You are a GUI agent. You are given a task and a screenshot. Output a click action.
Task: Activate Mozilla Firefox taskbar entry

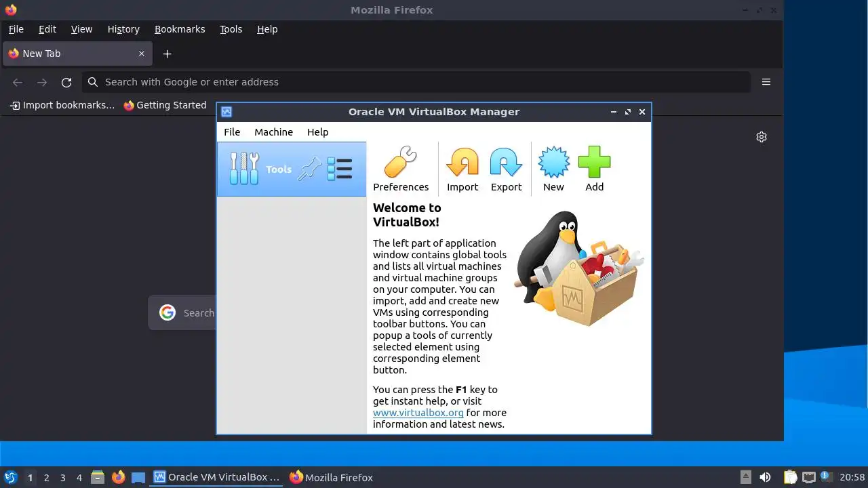point(331,477)
